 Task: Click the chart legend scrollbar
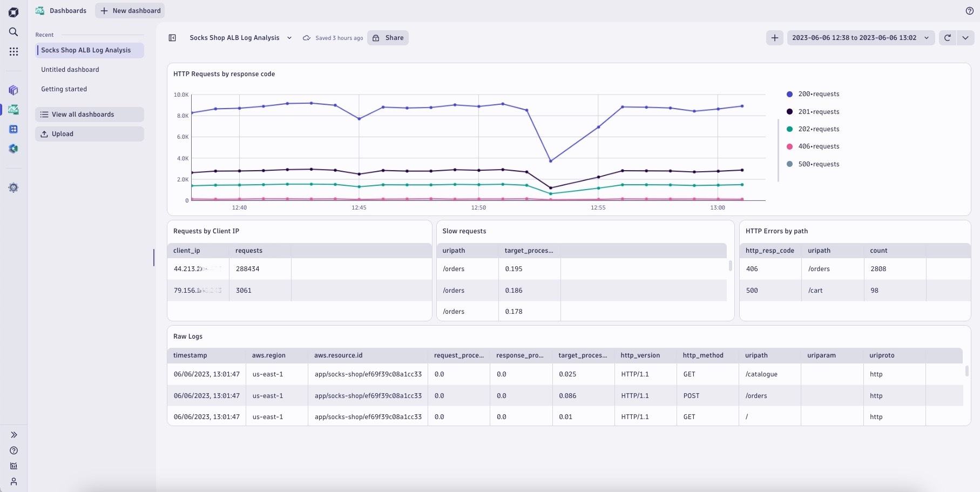click(x=778, y=150)
